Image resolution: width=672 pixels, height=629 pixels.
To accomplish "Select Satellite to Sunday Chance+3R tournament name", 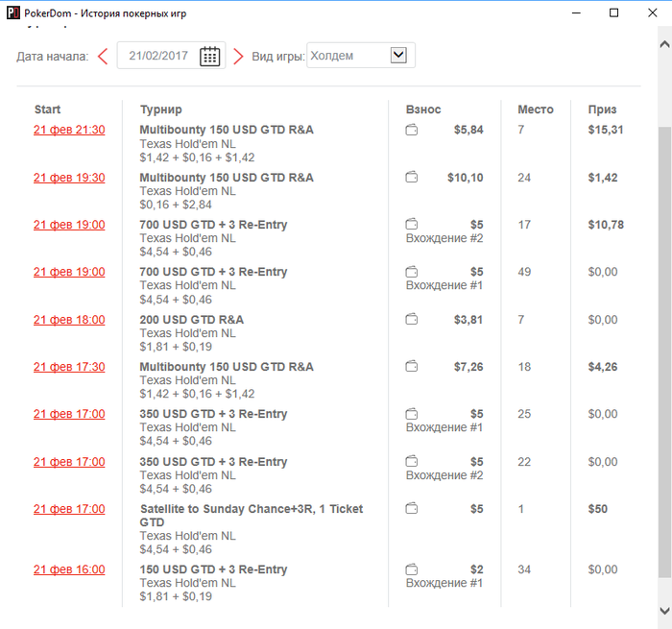I will [x=252, y=516].
